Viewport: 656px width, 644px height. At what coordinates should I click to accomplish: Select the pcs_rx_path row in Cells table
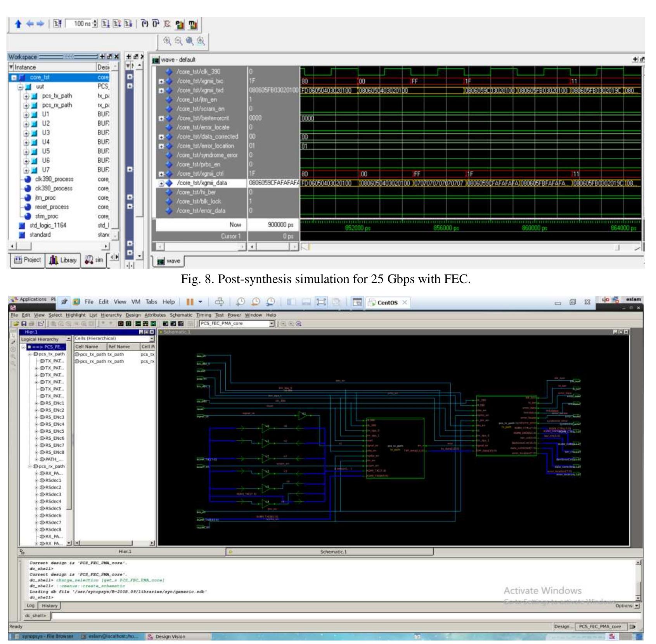[114, 361]
